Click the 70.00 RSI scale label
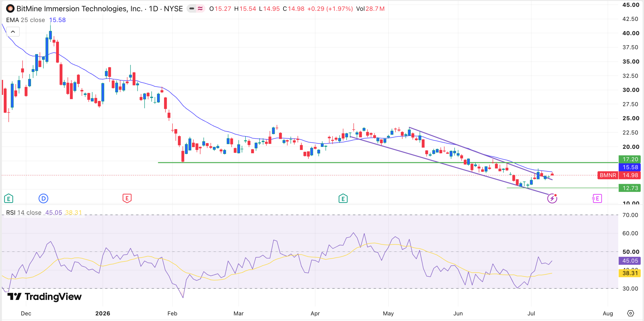Image resolution: width=644 pixels, height=321 pixels. point(630,215)
